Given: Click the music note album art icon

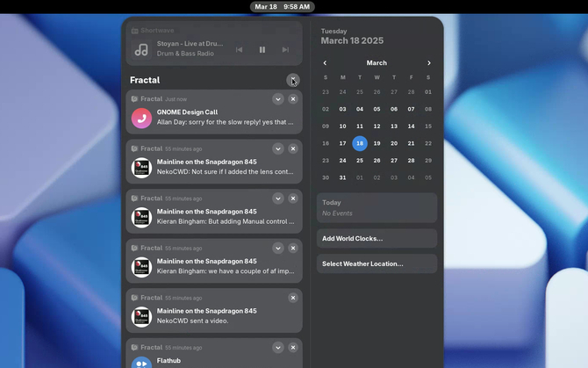Looking at the screenshot, I should click(x=141, y=49).
